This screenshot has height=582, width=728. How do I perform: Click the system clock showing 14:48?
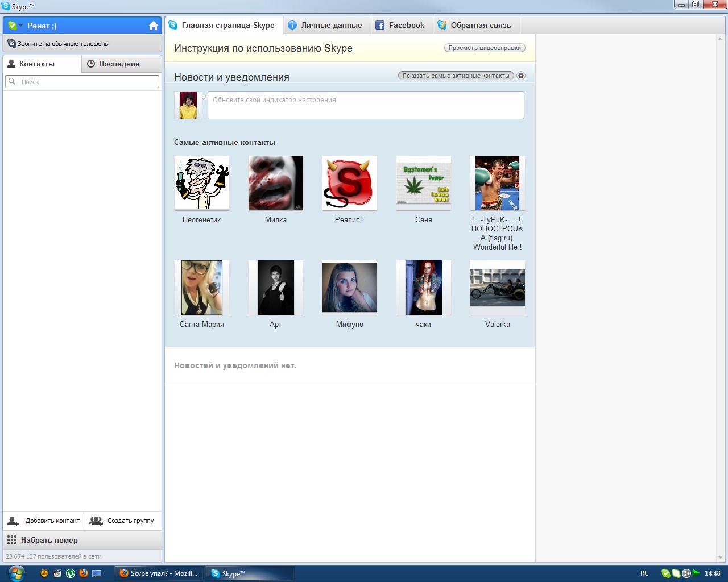(x=713, y=573)
